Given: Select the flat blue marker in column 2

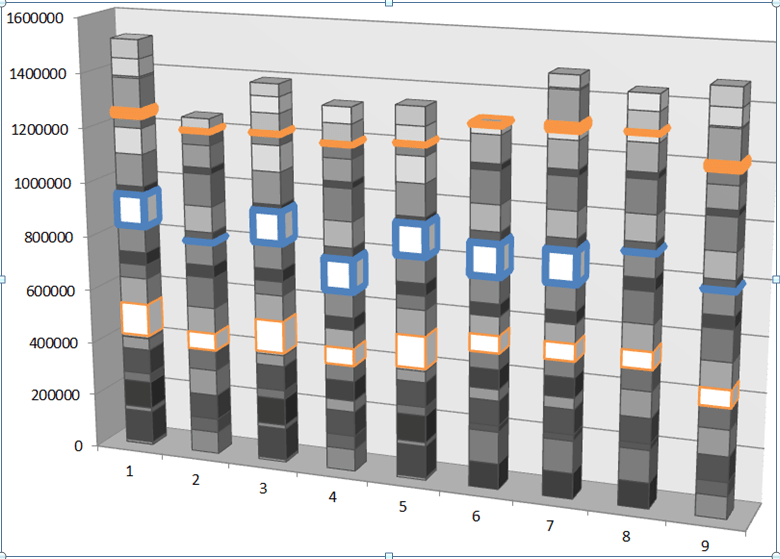Looking at the screenshot, I should coord(203,240).
